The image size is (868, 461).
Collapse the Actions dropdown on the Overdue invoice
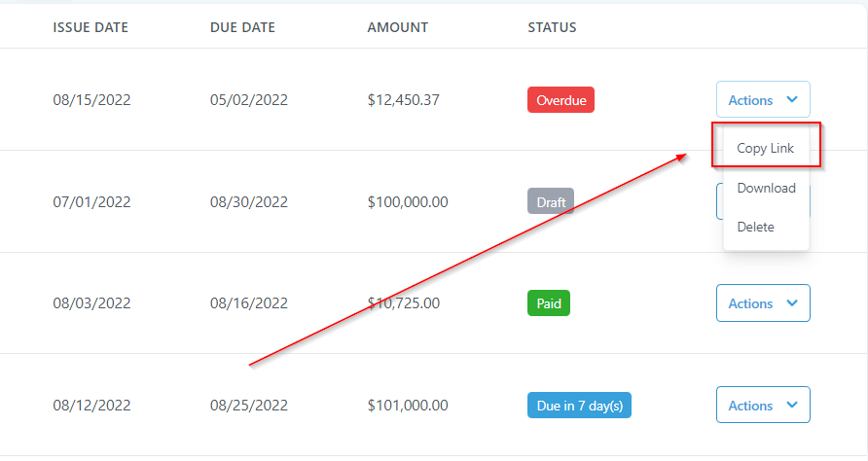click(x=763, y=99)
